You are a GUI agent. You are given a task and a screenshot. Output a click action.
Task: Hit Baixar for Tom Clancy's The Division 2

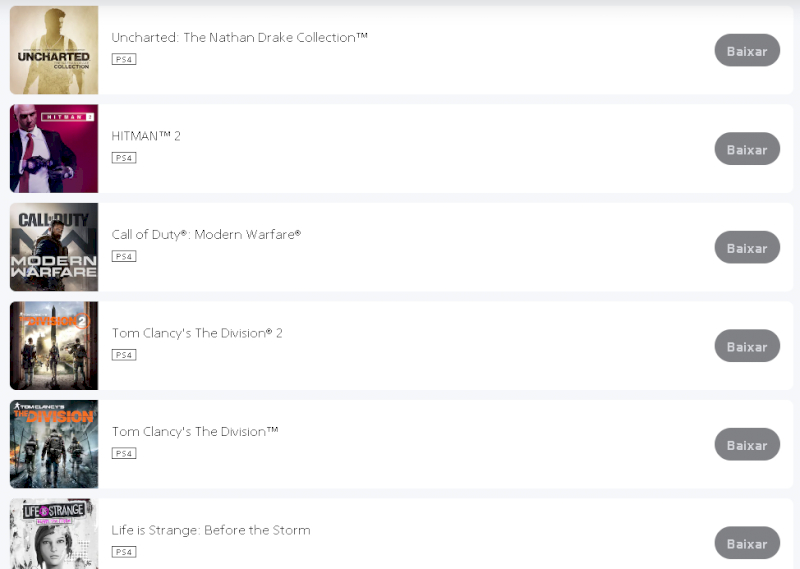747,346
